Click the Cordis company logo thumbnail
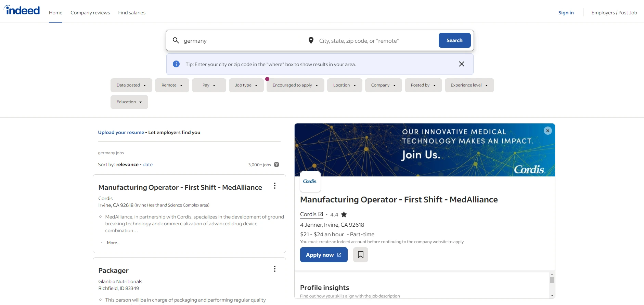 click(310, 182)
